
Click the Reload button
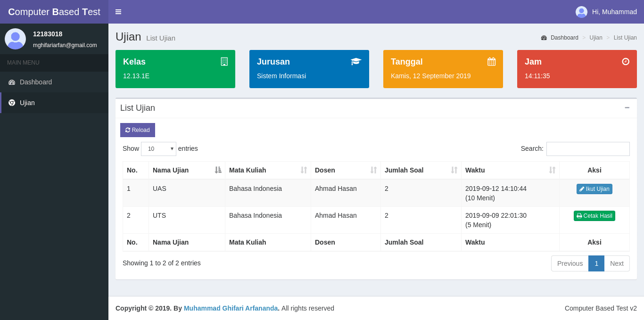(x=138, y=130)
